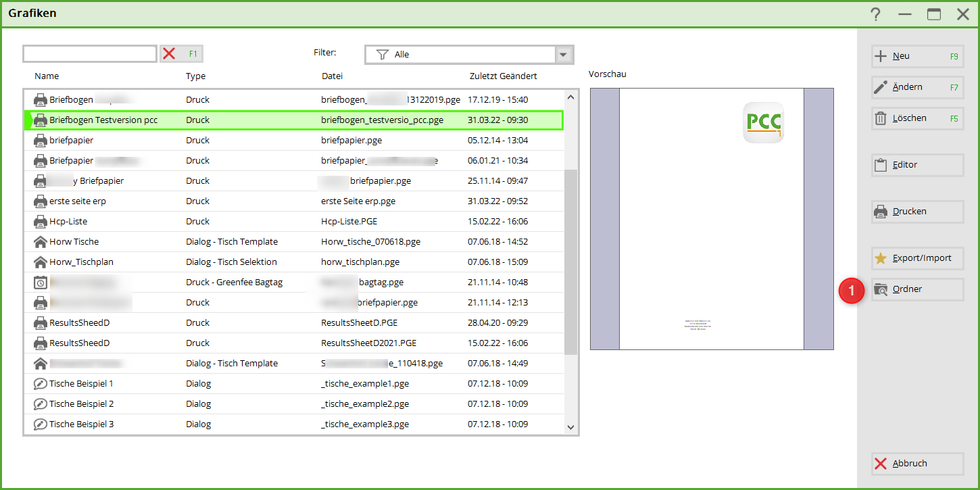Click the PCC letterhead preview thumbnail
The image size is (980, 490).
point(711,219)
